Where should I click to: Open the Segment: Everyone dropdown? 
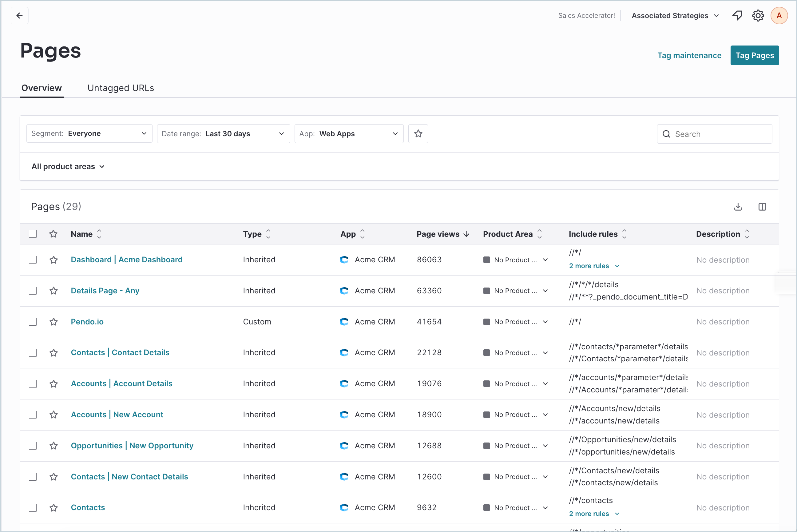point(89,134)
